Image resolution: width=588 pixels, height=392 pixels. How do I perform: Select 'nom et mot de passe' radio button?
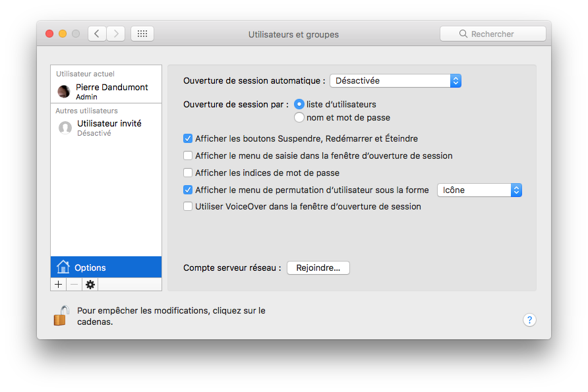pyautogui.click(x=299, y=117)
